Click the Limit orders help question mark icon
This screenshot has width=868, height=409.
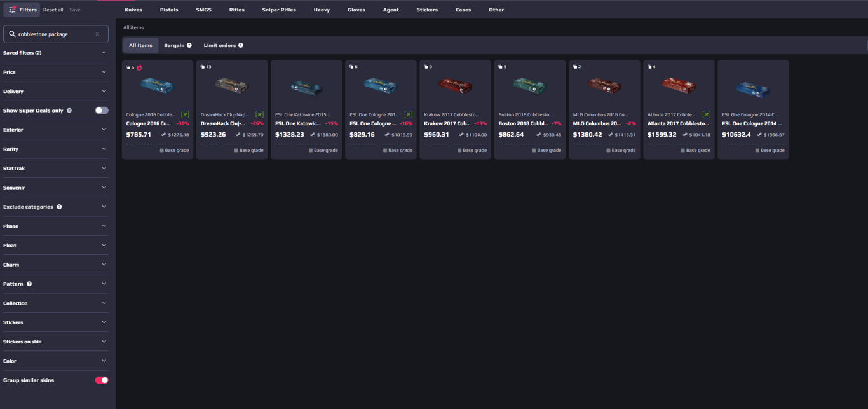(x=241, y=45)
